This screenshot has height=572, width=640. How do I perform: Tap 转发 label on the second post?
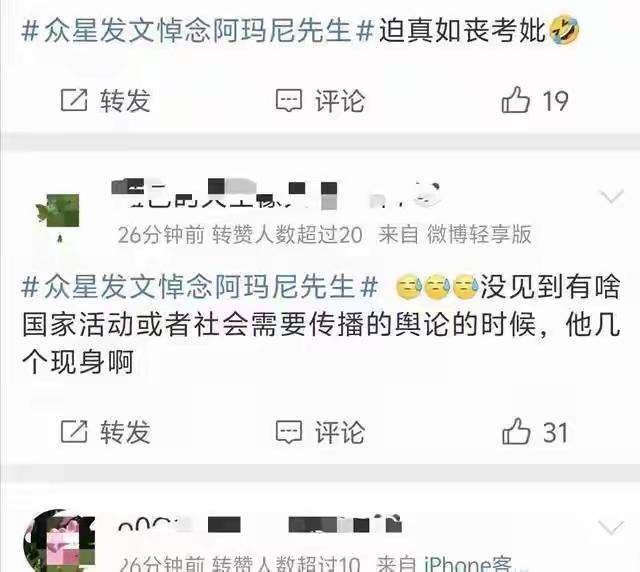[125, 432]
